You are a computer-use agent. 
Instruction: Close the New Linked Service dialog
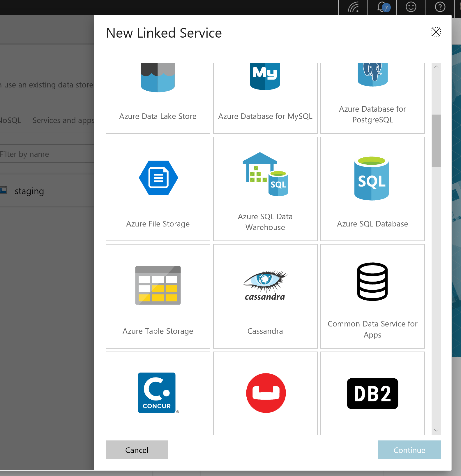click(x=436, y=32)
